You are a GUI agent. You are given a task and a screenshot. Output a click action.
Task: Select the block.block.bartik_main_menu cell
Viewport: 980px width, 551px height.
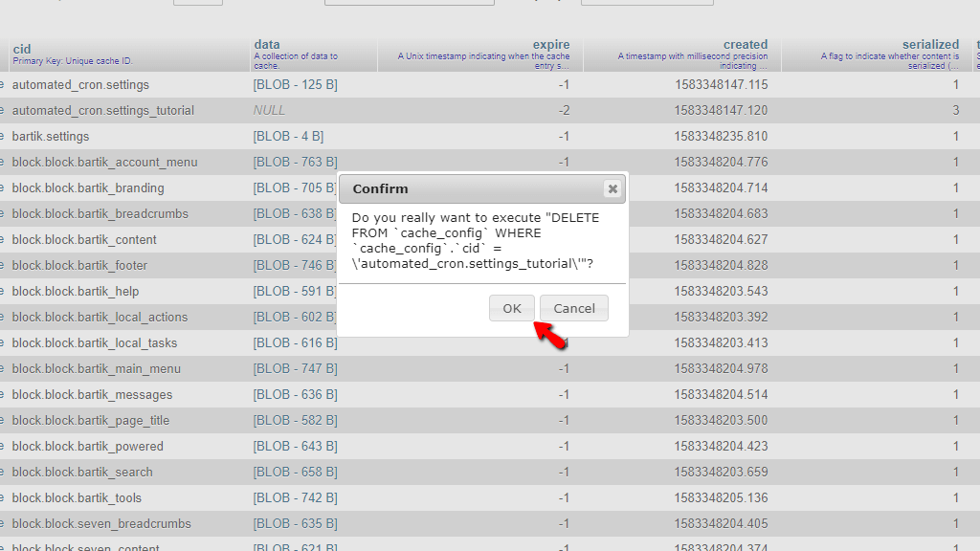97,369
